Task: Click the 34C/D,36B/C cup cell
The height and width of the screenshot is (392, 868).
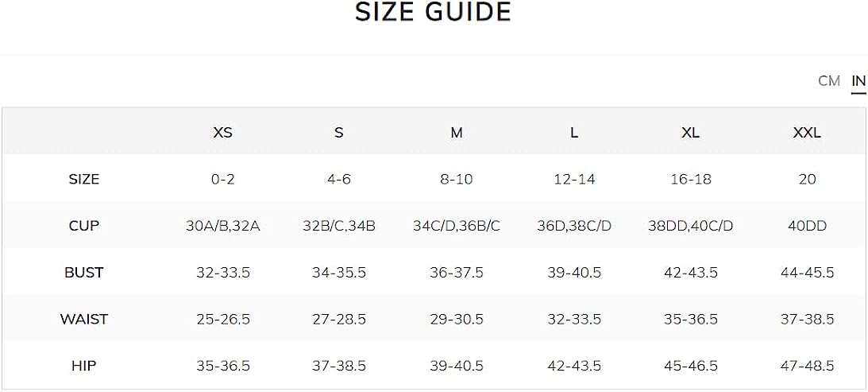Action: (457, 227)
